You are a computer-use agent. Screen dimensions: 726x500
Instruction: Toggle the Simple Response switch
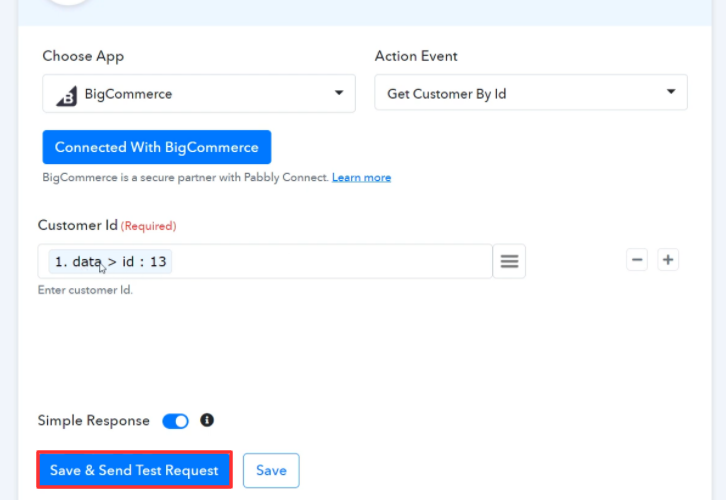click(175, 421)
